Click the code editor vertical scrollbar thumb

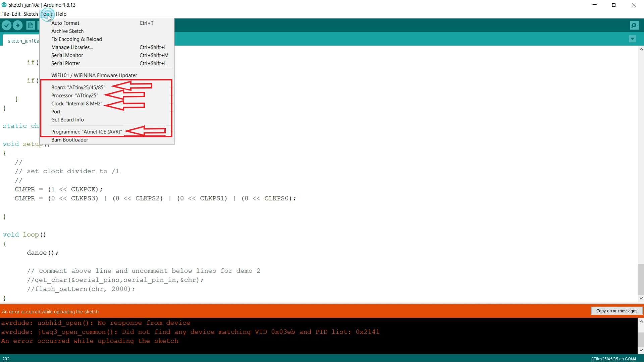641,279
